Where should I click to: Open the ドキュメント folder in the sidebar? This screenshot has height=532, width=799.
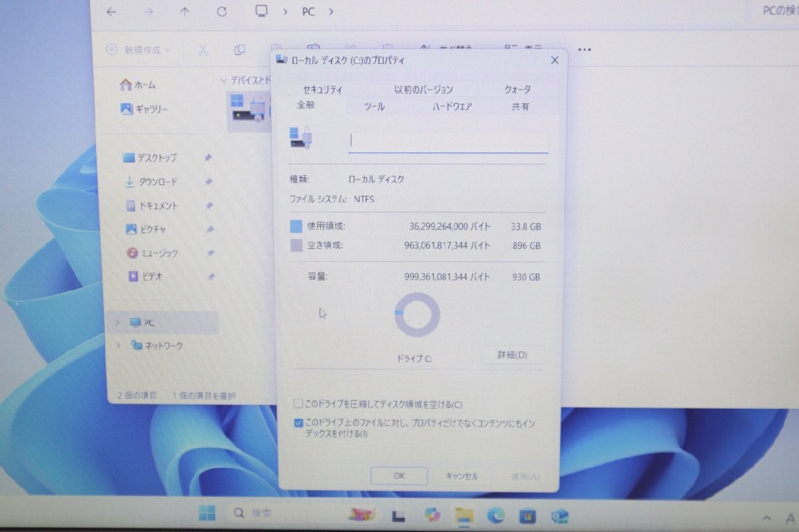coord(151,206)
